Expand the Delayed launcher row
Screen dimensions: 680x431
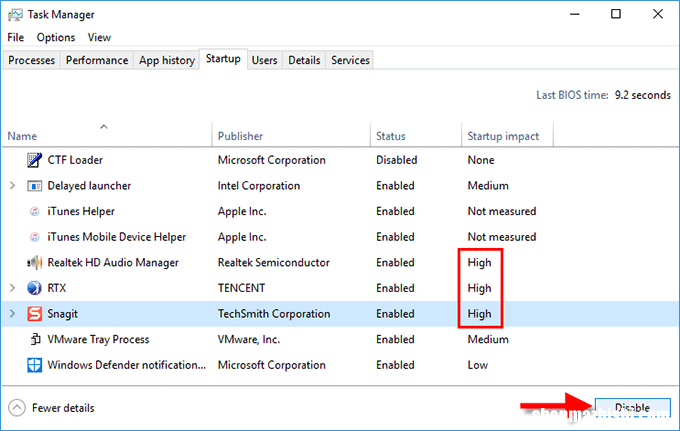(x=13, y=186)
